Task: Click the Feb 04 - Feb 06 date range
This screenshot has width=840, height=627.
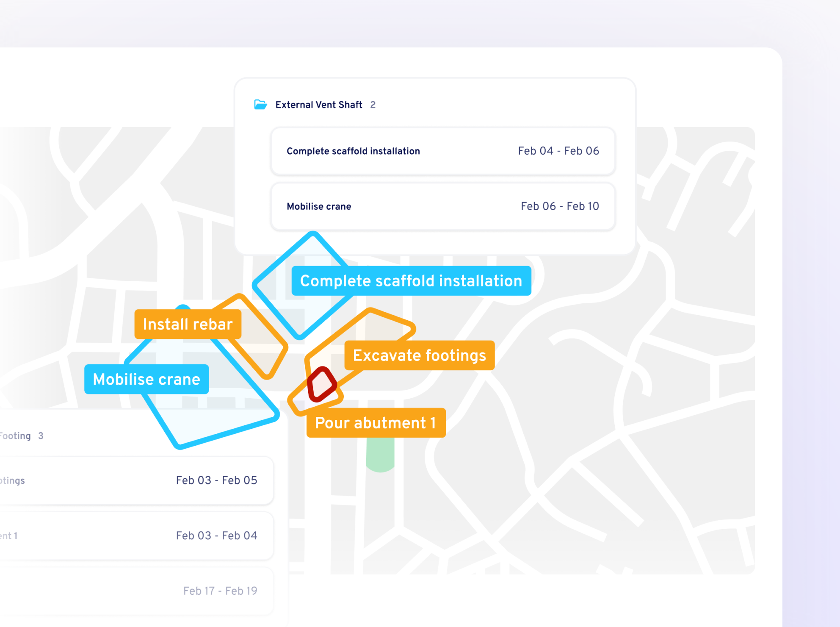Action: [558, 151]
